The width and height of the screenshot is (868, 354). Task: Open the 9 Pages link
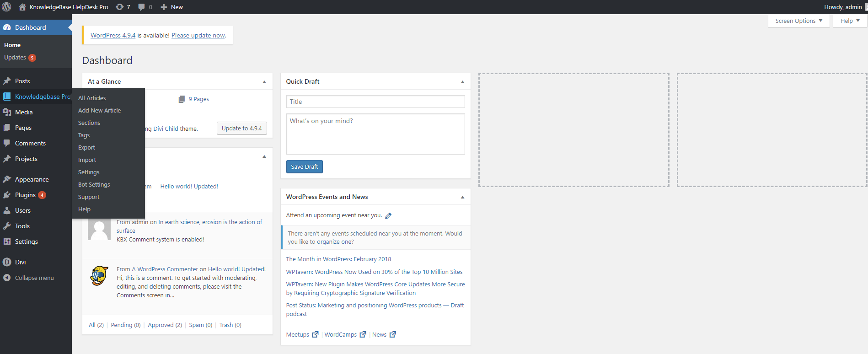pos(199,99)
